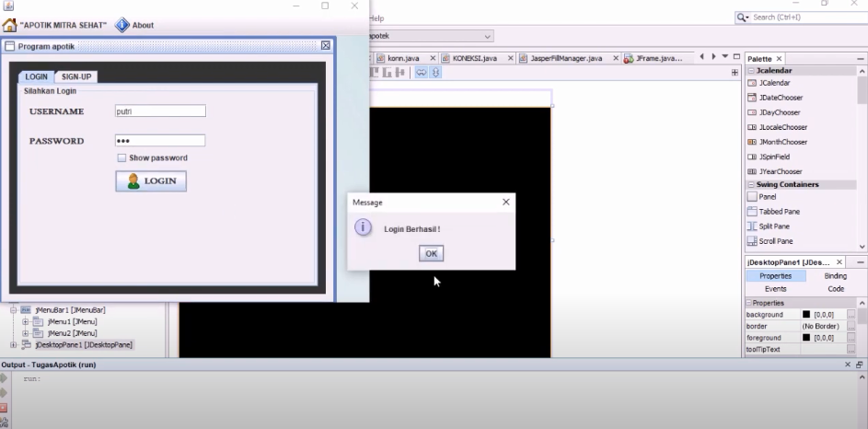The width and height of the screenshot is (868, 429).
Task: Click the internal frame icon beside Program apotik
Action: pyautogui.click(x=9, y=47)
